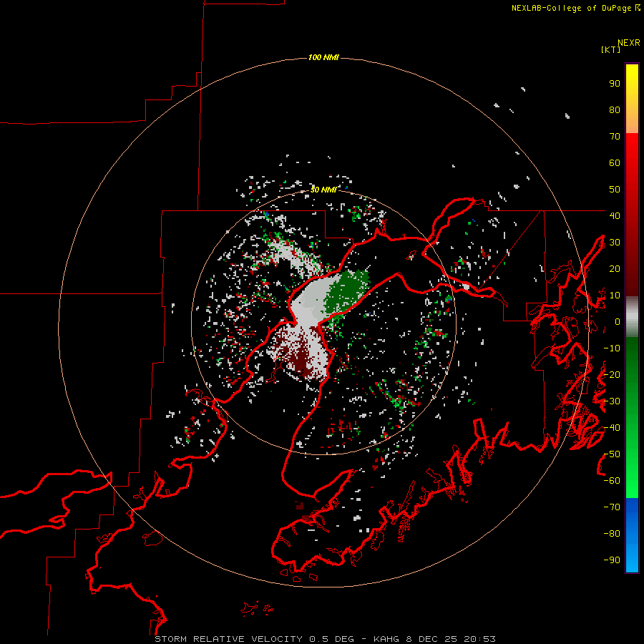The height and width of the screenshot is (644, 644).
Task: Click the 10 value on the velocity scale
Action: pos(615,296)
